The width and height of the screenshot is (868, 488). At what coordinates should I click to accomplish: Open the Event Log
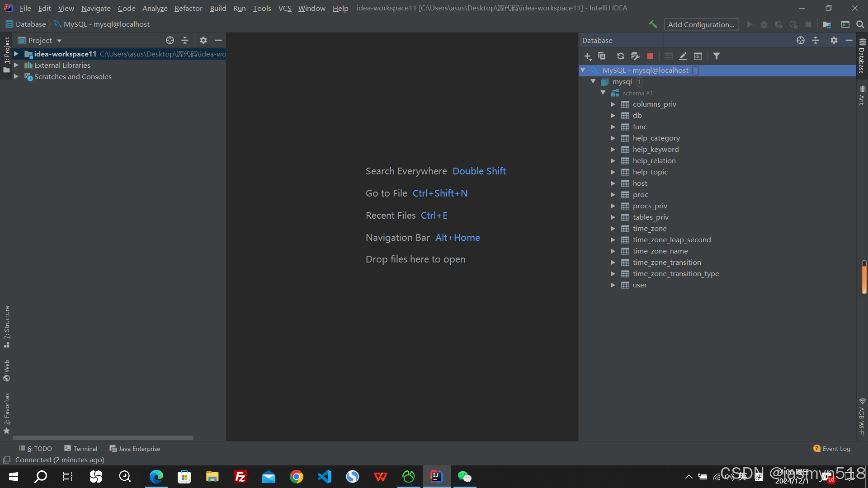[832, 449]
